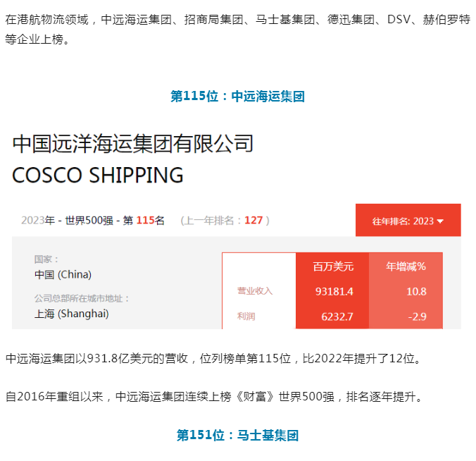Click the paragraph starting 自2016年重组以来
This screenshot has height=461, width=476.
click(214, 397)
